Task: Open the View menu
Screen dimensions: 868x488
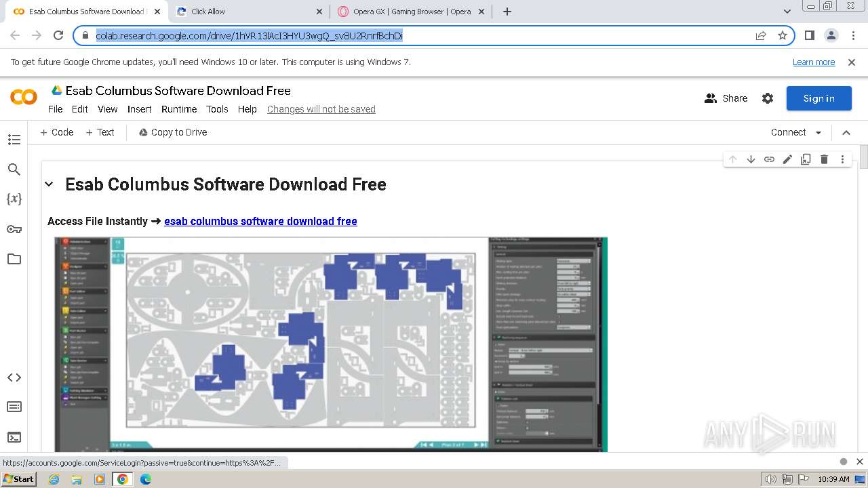Action: [108, 109]
